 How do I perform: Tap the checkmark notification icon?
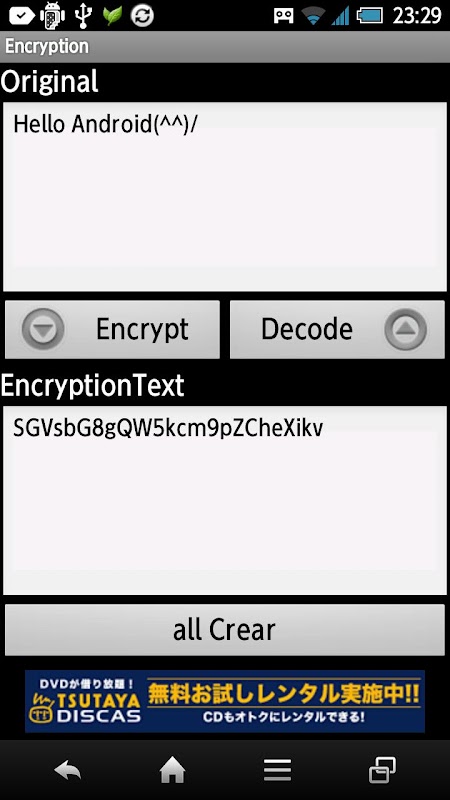21,16
